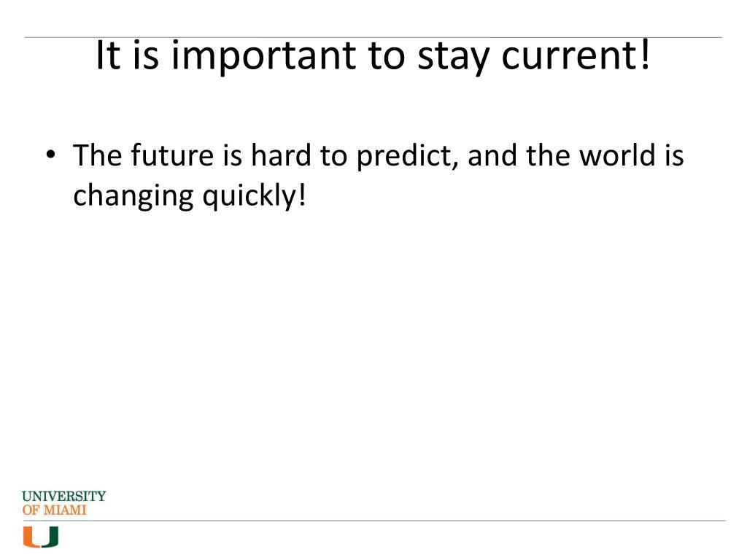Click the University of Miami U logo
747x560 pixels.
(41, 537)
